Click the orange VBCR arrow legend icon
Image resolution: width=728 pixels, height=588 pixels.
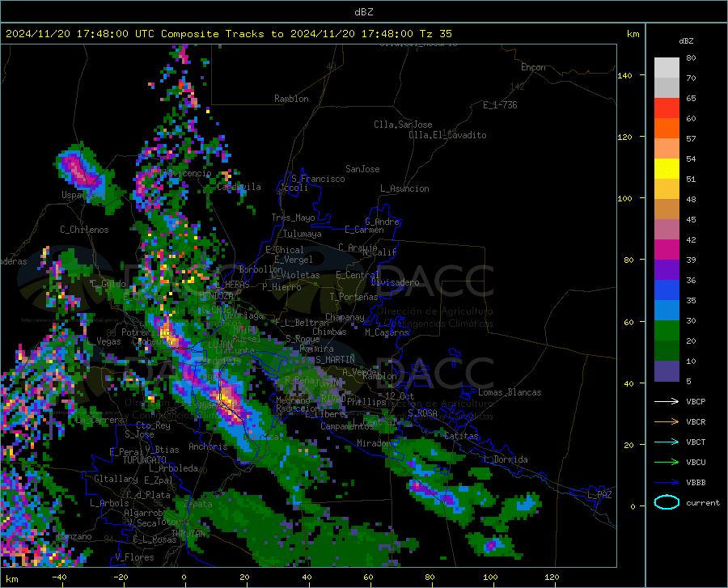(667, 422)
